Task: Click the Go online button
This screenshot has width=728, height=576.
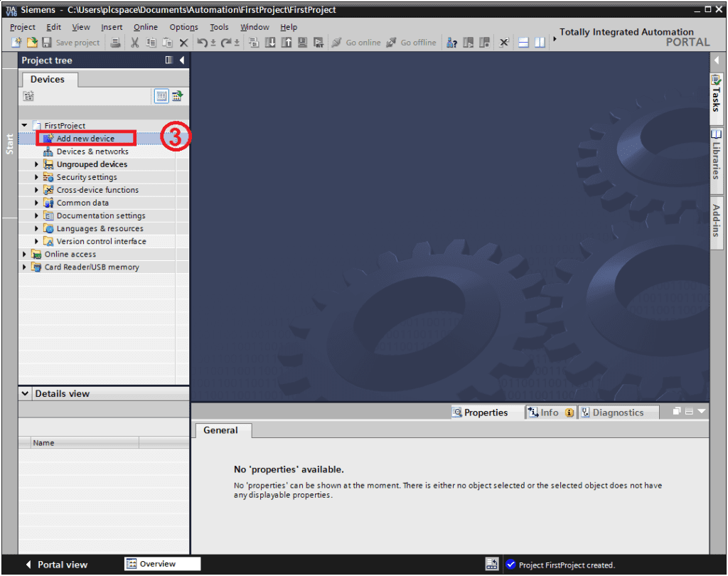Action: (x=356, y=43)
